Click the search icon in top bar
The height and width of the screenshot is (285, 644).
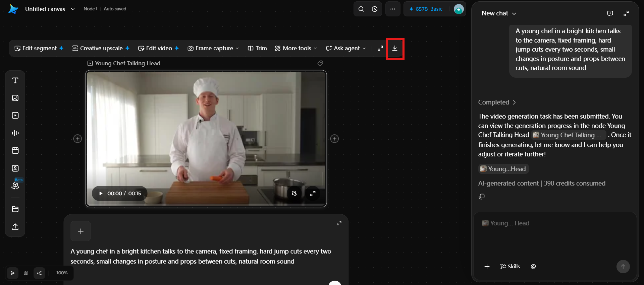point(361,9)
